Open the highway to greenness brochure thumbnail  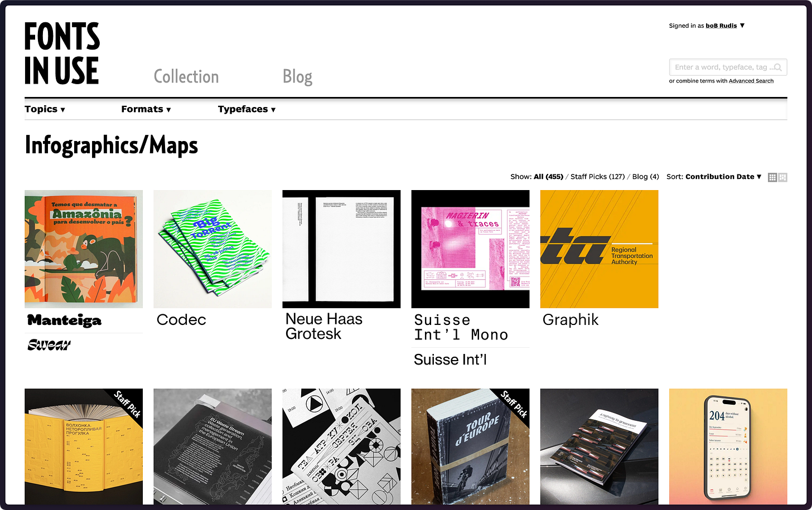599,446
